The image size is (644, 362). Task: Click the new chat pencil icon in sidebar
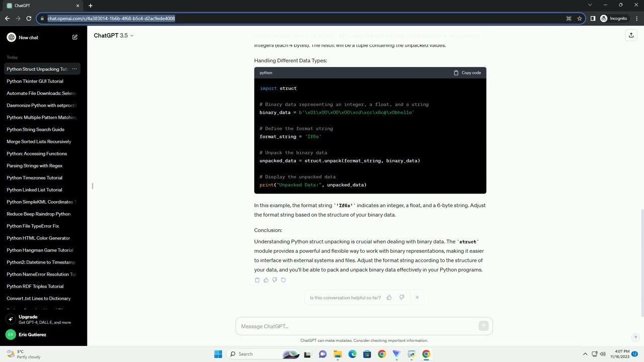(x=75, y=37)
